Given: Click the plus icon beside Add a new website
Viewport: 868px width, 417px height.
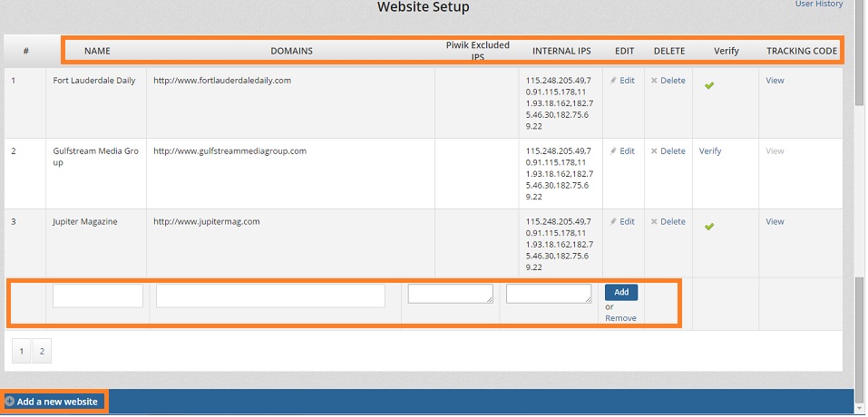Looking at the screenshot, I should tap(9, 402).
